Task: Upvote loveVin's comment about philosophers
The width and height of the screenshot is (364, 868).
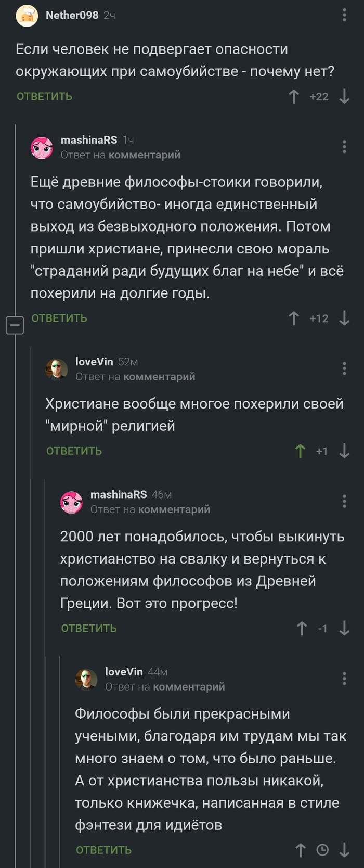Action: click(x=301, y=850)
